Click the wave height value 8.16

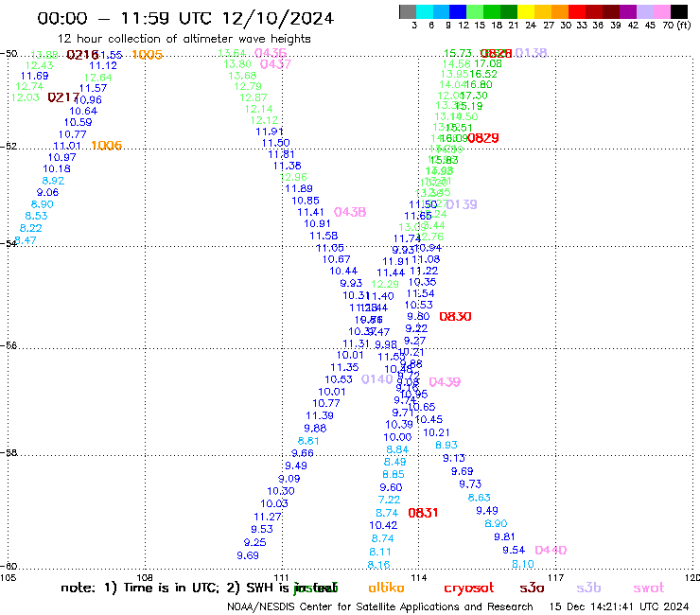378,565
